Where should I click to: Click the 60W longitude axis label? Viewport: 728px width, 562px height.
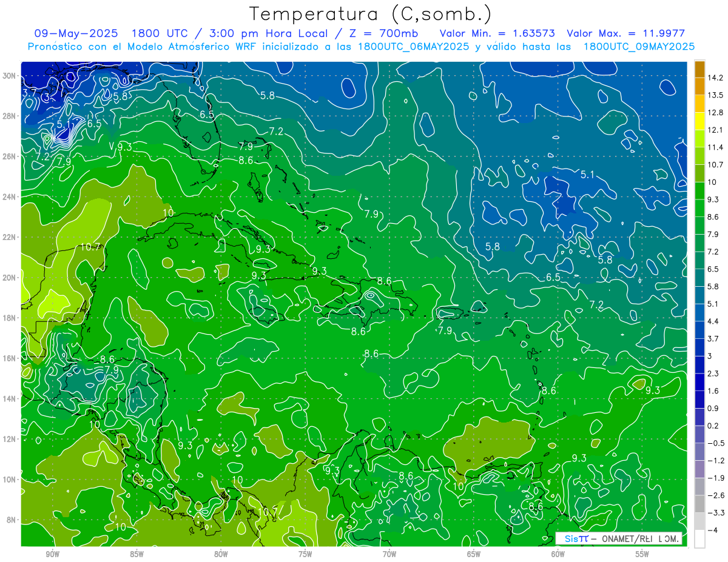(x=558, y=554)
